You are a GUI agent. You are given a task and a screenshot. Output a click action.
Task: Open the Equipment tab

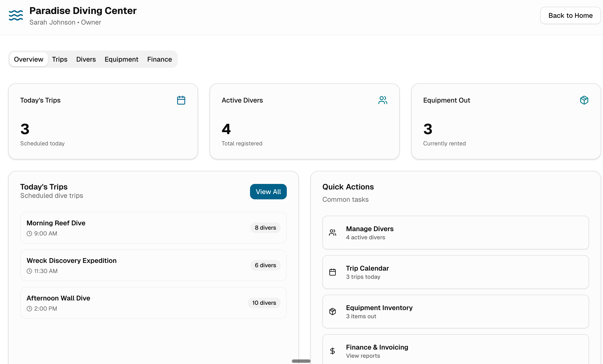121,59
